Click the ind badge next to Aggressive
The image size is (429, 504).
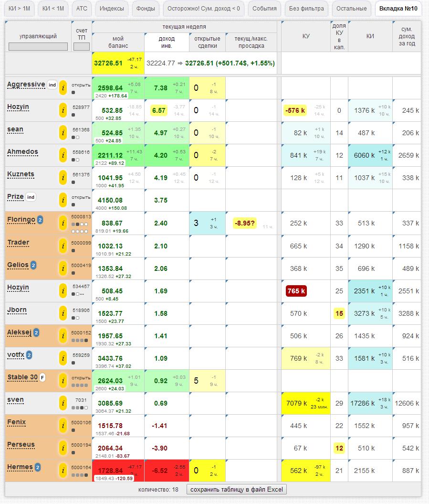[x=52, y=85]
